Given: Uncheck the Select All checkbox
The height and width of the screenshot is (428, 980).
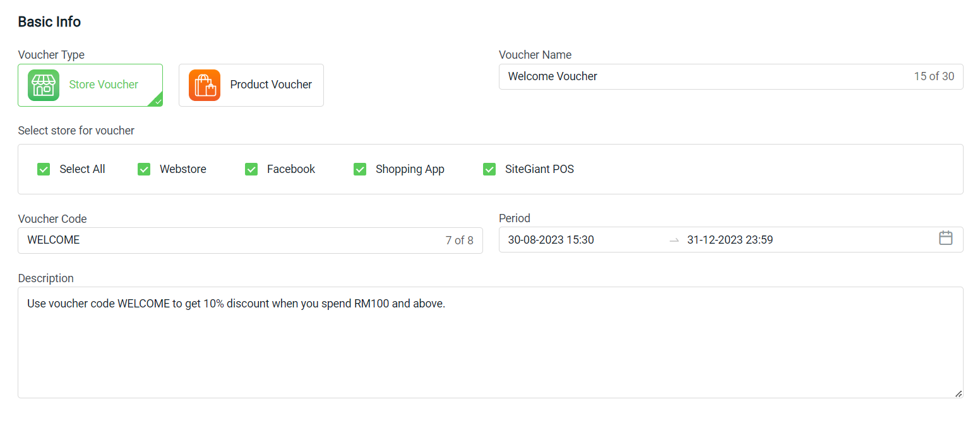Looking at the screenshot, I should (44, 169).
